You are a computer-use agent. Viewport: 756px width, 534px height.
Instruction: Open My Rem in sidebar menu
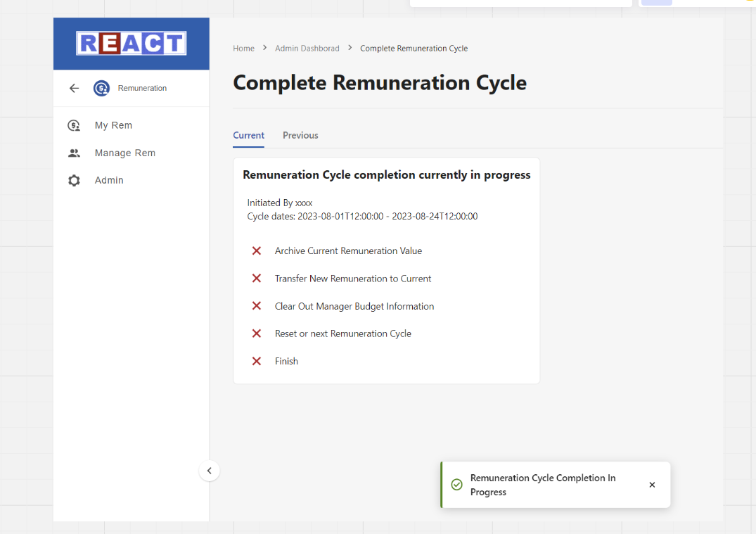113,125
